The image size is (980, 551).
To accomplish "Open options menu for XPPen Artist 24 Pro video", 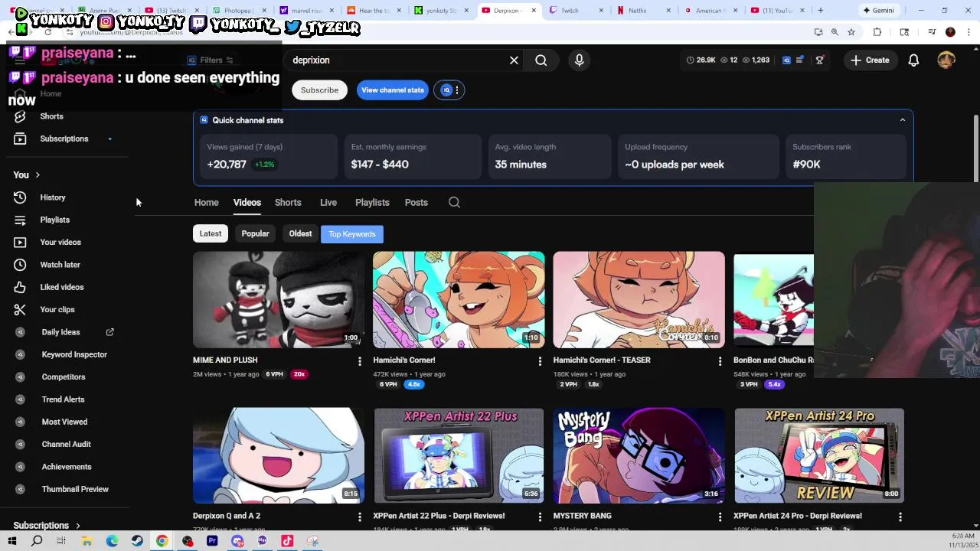I will (x=900, y=517).
